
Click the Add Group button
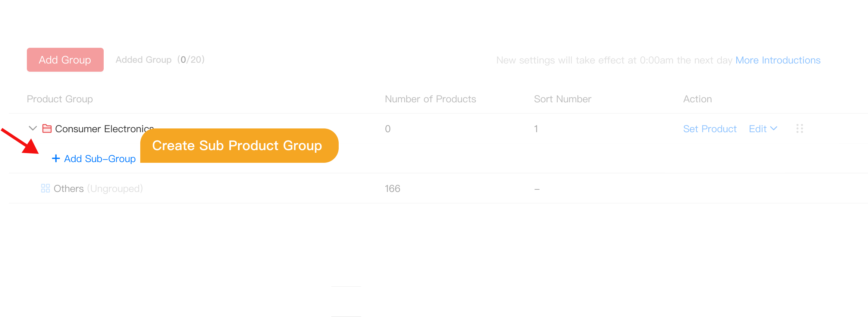[x=65, y=59]
